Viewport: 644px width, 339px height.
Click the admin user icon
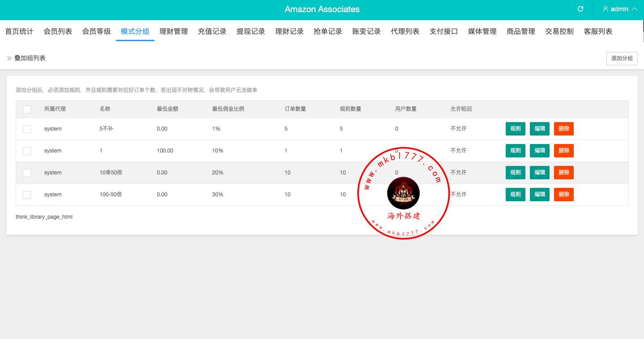point(606,9)
